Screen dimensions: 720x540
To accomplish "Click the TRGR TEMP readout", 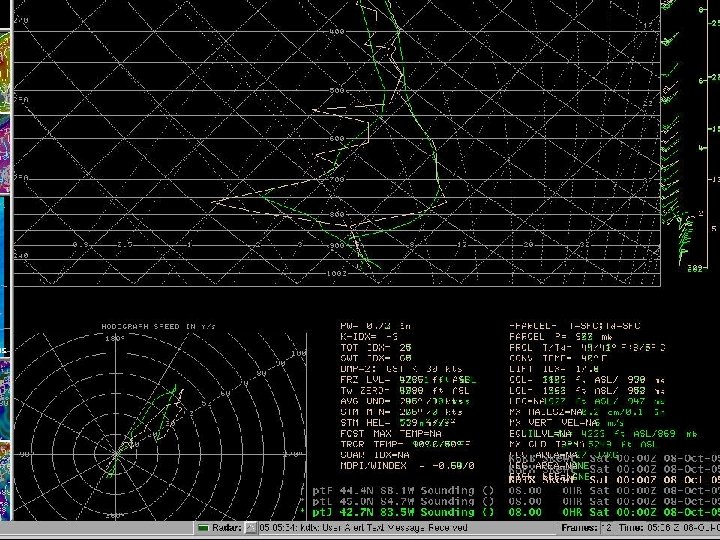I will click(x=405, y=444).
